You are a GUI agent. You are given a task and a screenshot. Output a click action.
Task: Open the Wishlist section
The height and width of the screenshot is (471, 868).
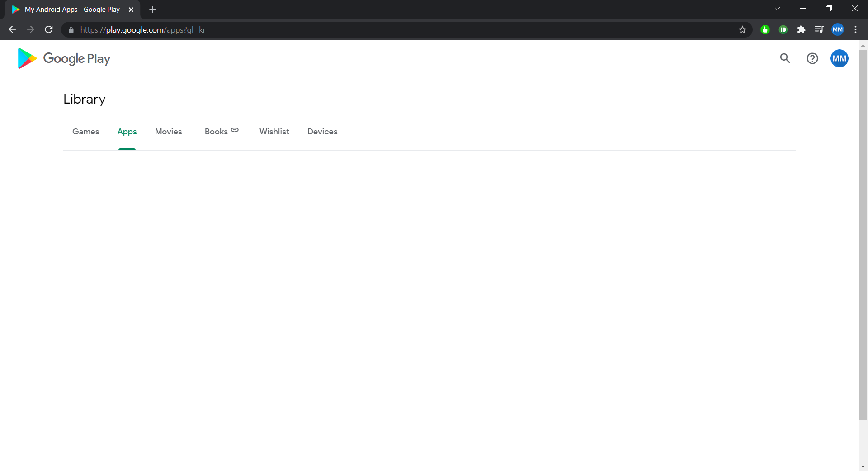click(x=274, y=132)
